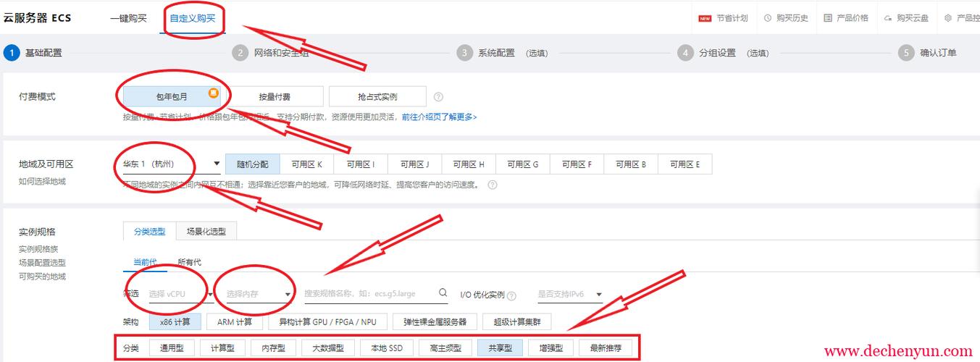Select 抢占式实例 billing mode

click(x=377, y=96)
